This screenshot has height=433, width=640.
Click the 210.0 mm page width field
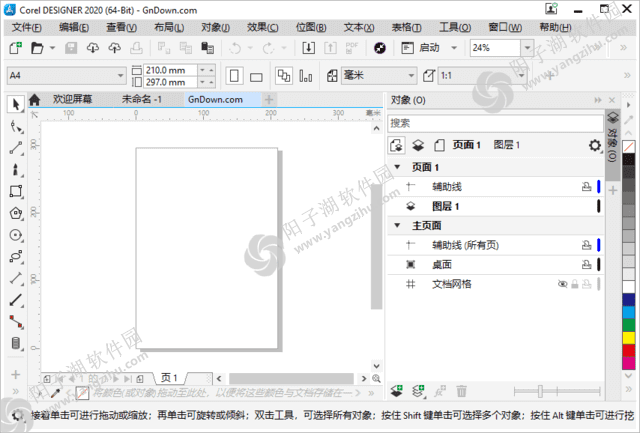coord(170,70)
